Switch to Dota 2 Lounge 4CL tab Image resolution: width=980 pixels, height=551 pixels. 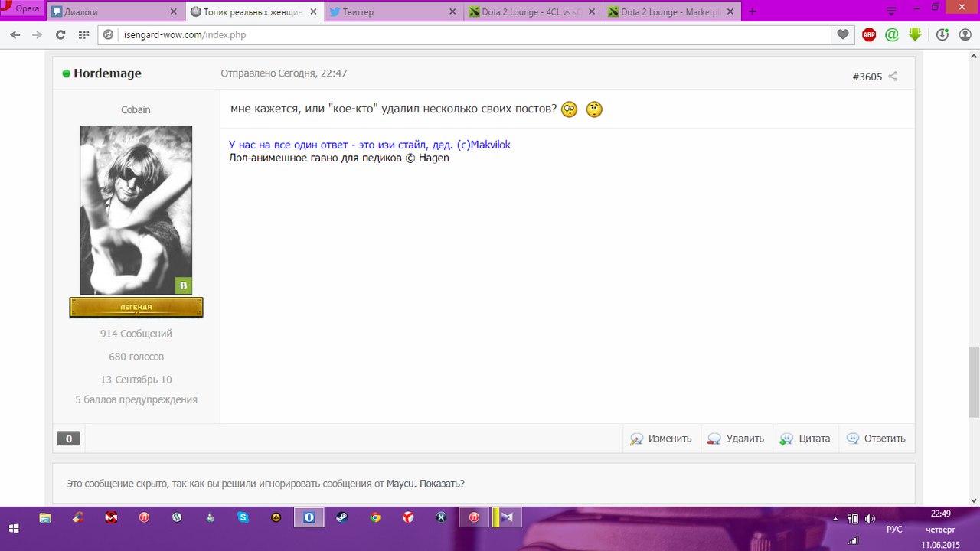[x=531, y=11]
